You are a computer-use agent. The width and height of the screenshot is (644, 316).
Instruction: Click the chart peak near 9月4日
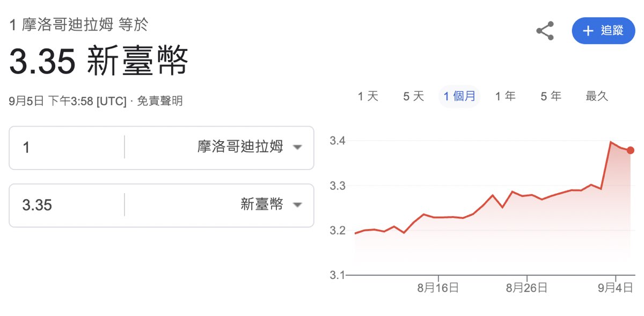611,142
